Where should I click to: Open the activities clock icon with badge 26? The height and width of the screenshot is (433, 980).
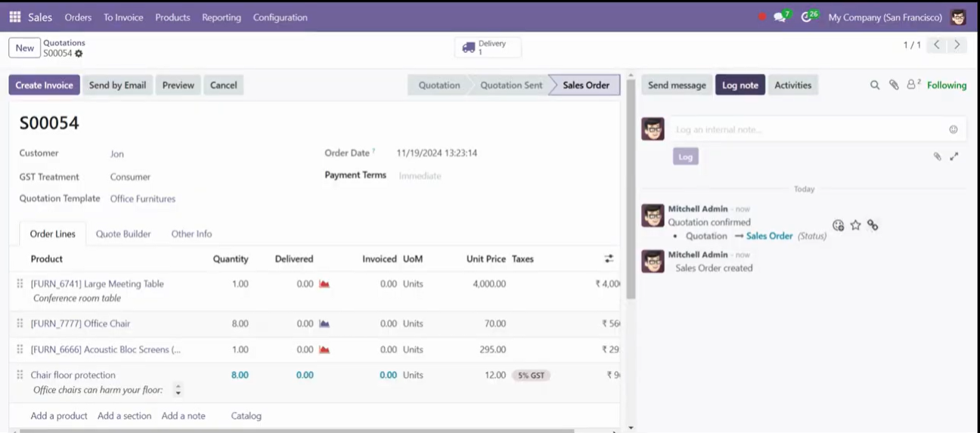pos(809,17)
